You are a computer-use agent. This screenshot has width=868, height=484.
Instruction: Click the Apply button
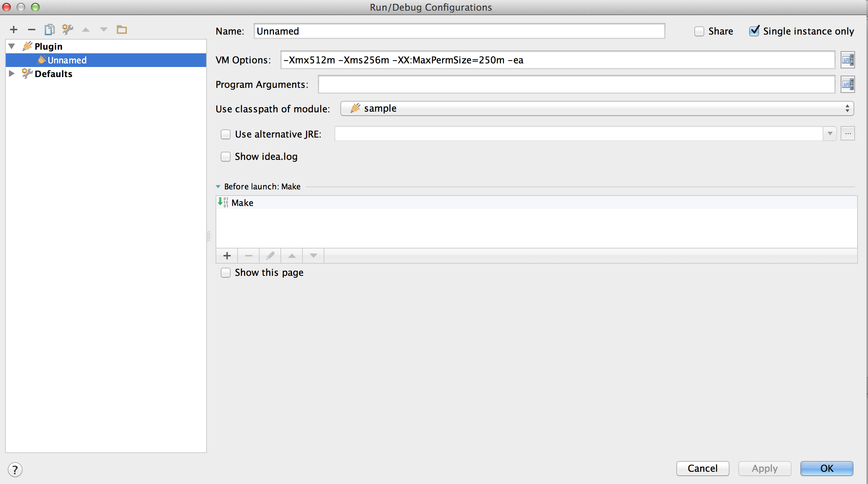(x=765, y=469)
